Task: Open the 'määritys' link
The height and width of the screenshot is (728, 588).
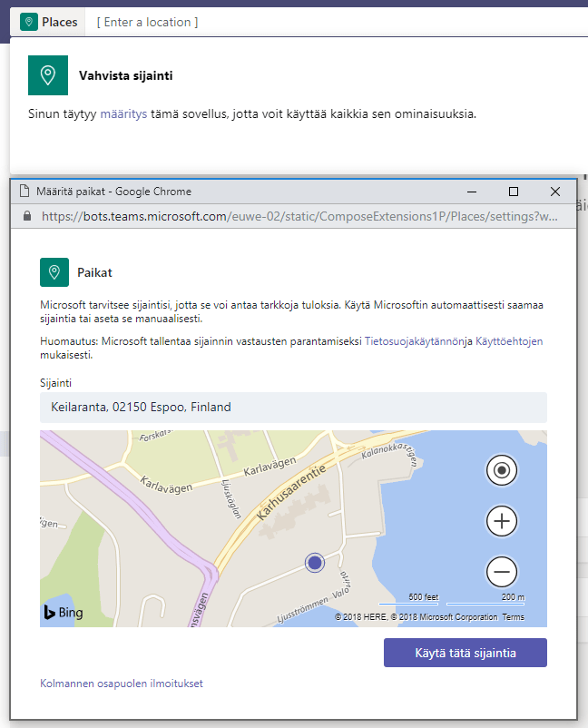Action: tap(123, 114)
